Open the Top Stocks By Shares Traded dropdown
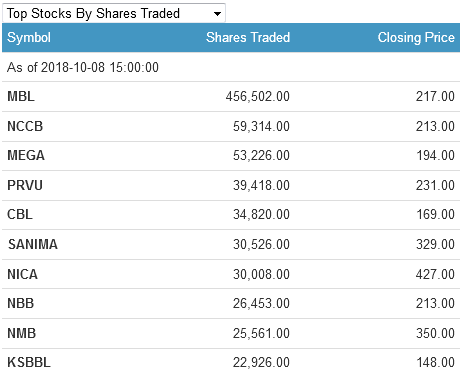Screen dimensions: 461x371 pos(114,13)
